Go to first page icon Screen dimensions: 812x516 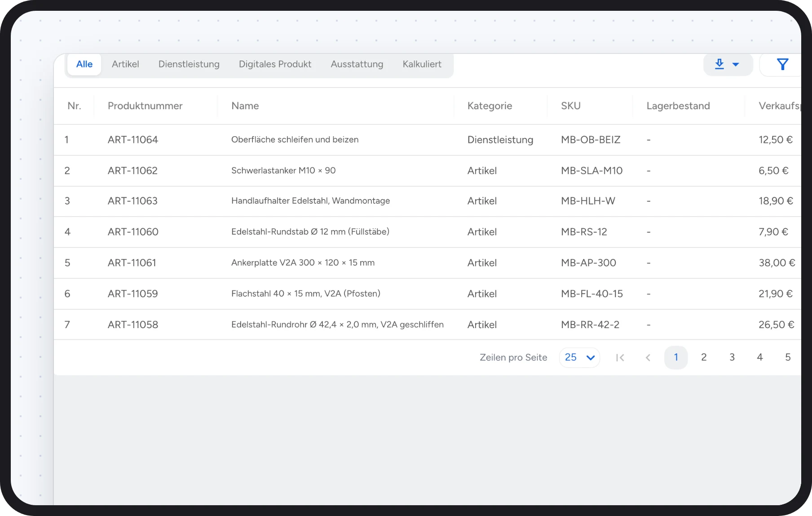tap(620, 358)
